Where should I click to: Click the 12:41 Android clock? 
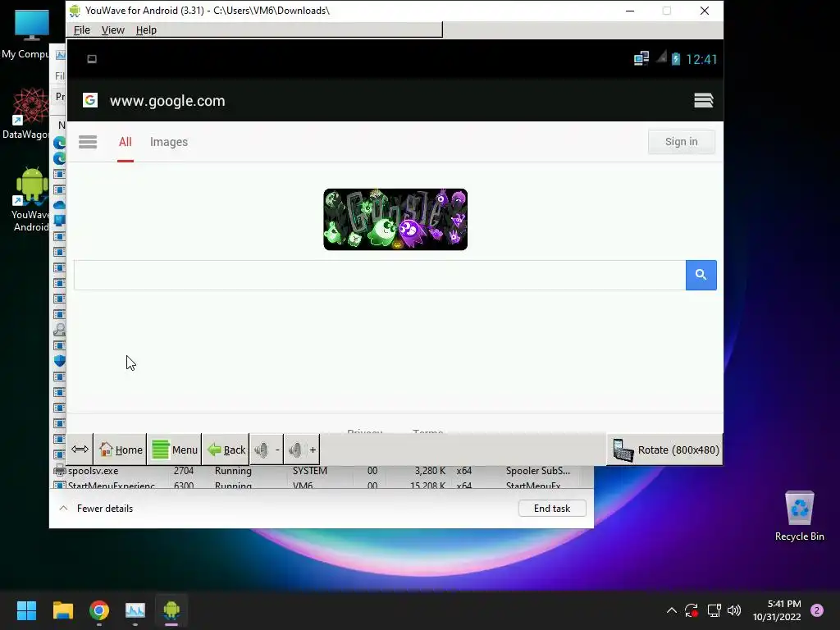coord(701,59)
